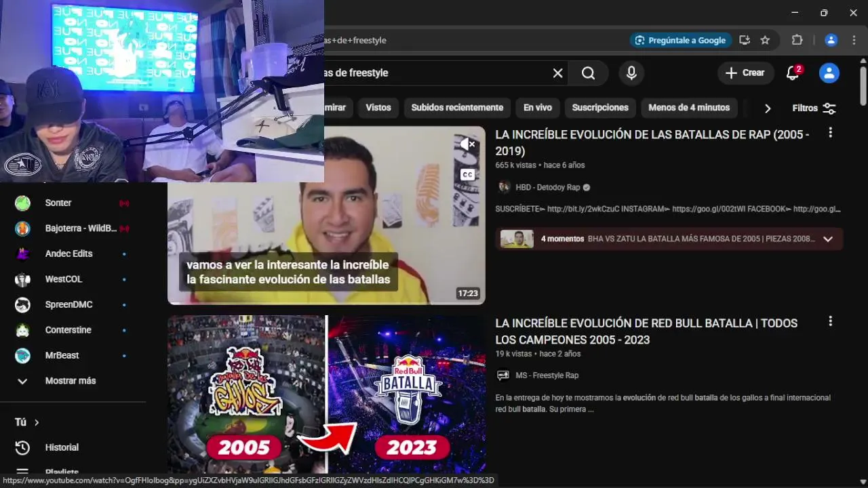Click MS - Freestyle Rap channel avatar

tap(503, 375)
